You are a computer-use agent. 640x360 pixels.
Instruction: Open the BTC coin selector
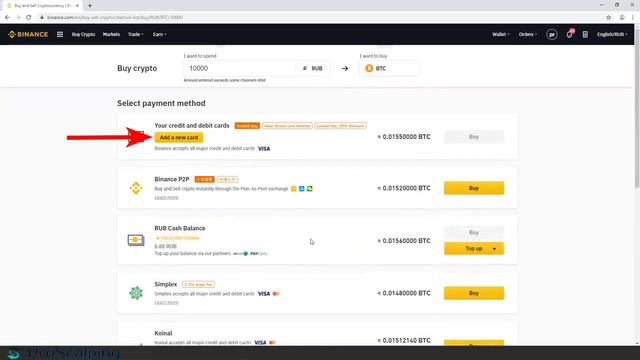tap(389, 68)
